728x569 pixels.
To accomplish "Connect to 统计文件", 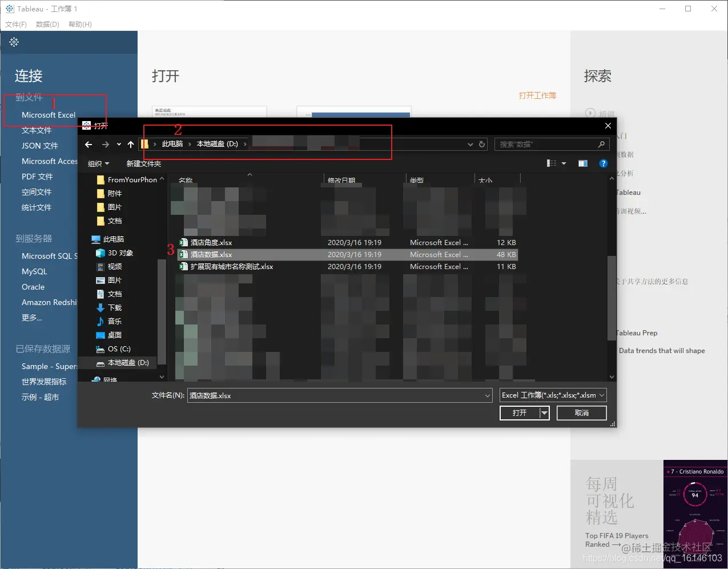I will [x=37, y=207].
